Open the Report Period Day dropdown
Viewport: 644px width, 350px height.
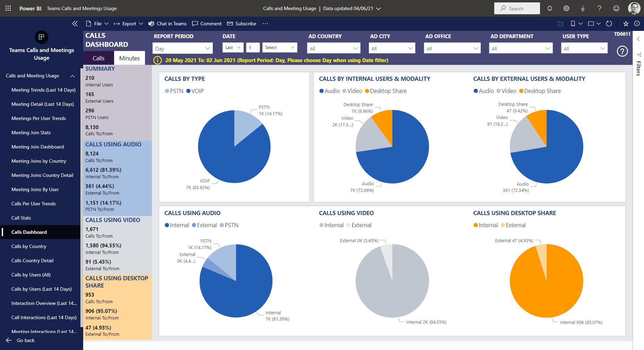[x=183, y=49]
